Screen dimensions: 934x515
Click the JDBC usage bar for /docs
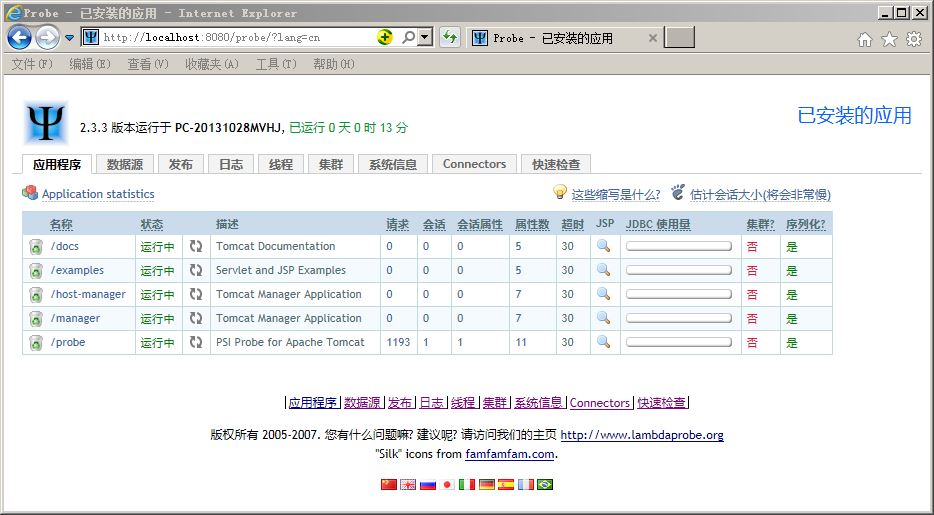point(678,246)
